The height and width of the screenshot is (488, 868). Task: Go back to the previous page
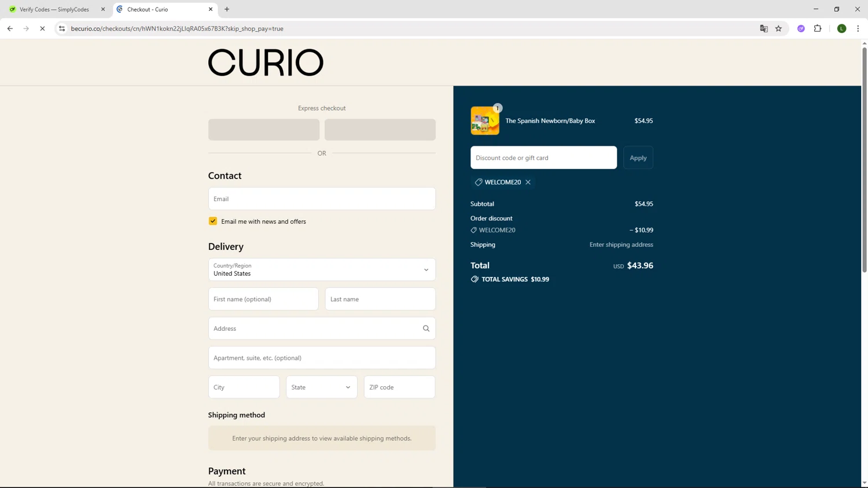[x=10, y=28]
